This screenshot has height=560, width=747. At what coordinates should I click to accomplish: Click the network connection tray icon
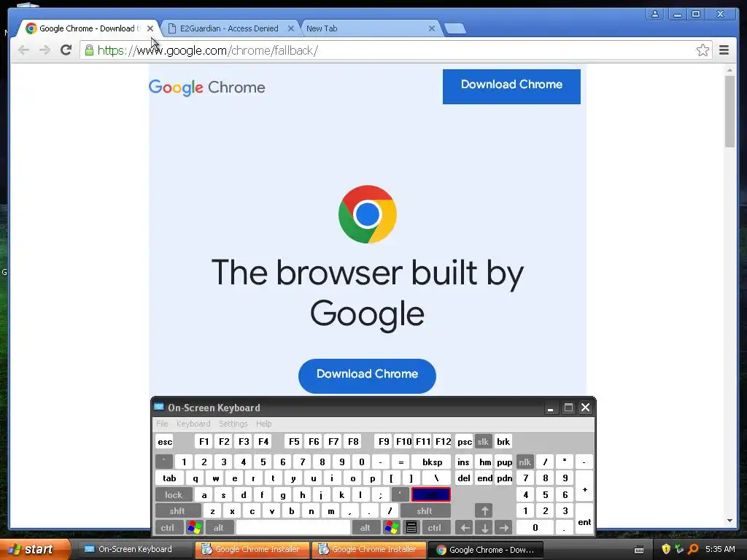point(680,549)
